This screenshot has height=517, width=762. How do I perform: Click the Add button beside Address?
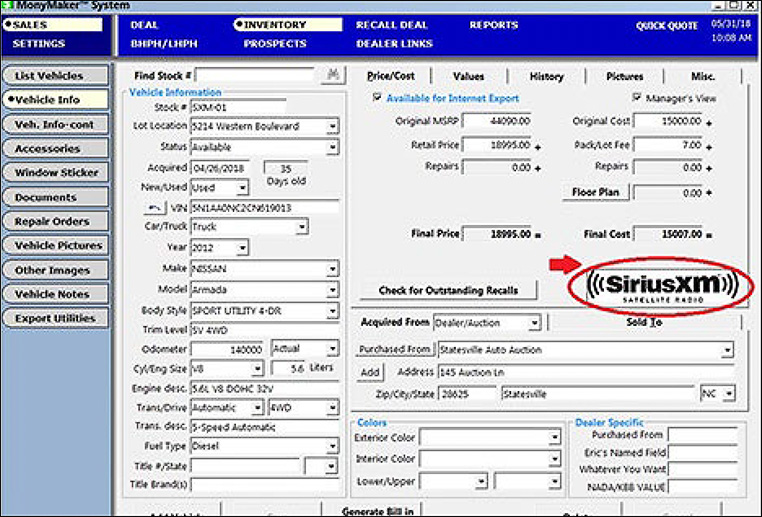(x=370, y=372)
